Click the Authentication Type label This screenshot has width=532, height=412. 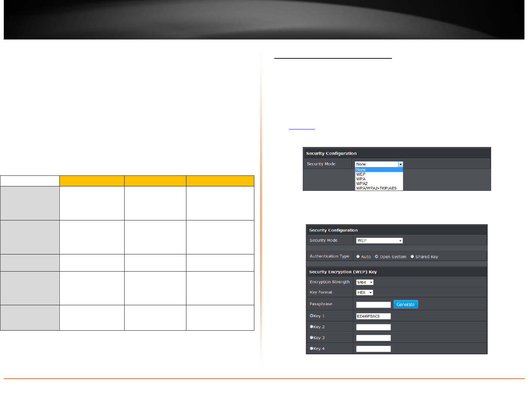[329, 256]
